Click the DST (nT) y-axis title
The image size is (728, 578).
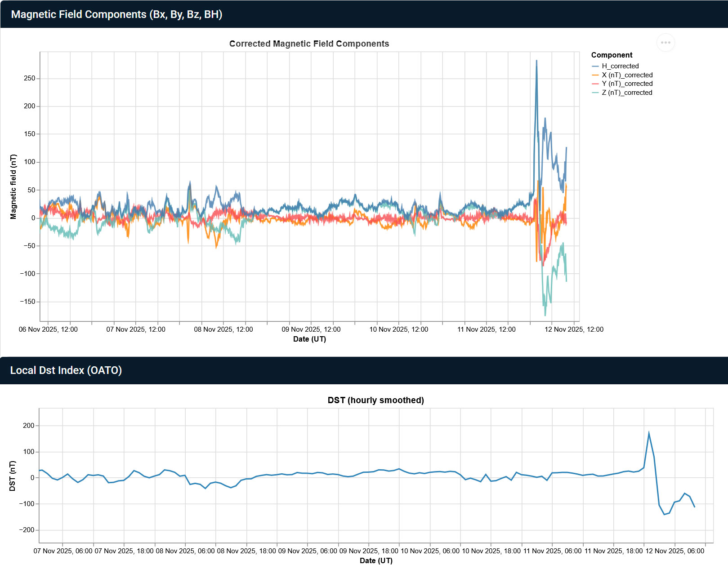13,476
